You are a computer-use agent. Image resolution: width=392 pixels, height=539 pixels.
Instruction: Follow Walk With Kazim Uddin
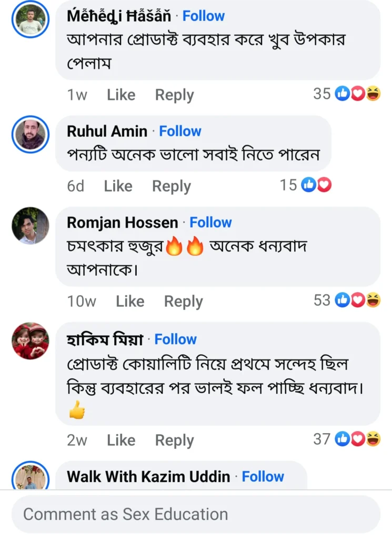pyautogui.click(x=263, y=477)
